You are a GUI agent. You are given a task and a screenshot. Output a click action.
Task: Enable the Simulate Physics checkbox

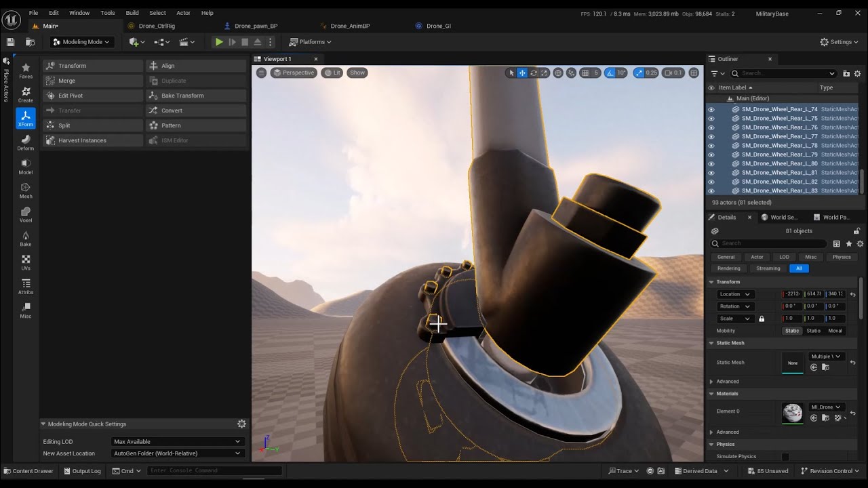coord(785,457)
